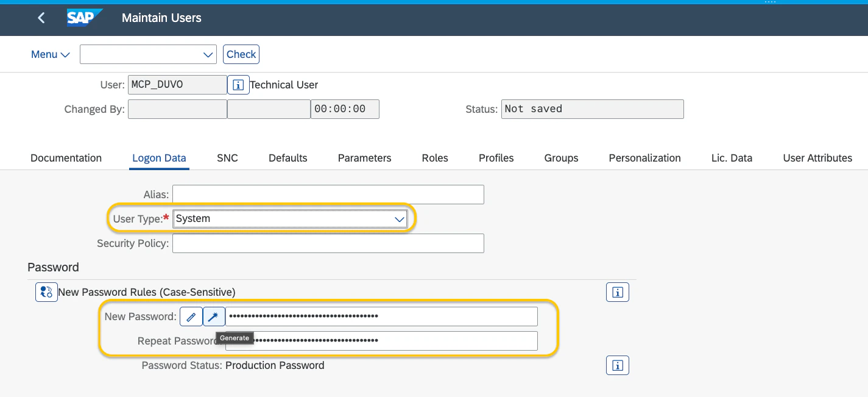Click the first Changed By field
The height and width of the screenshot is (397, 868).
tap(177, 109)
